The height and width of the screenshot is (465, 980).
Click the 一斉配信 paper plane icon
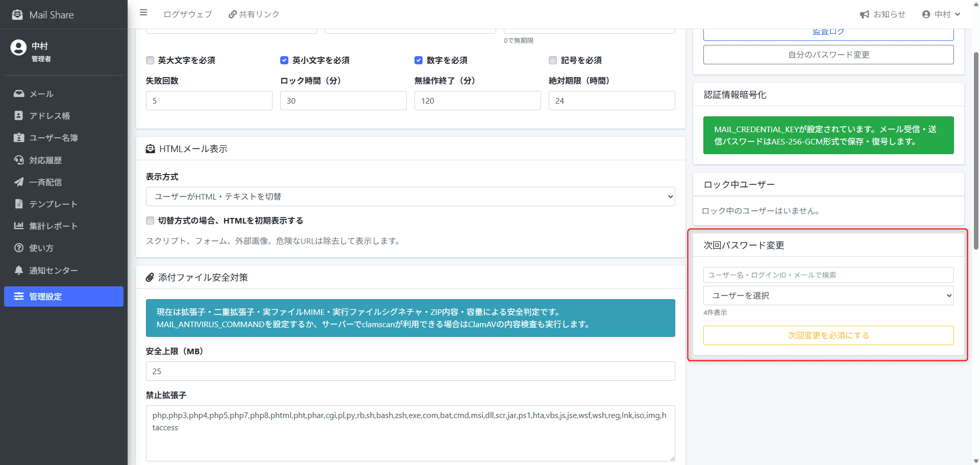[19, 182]
